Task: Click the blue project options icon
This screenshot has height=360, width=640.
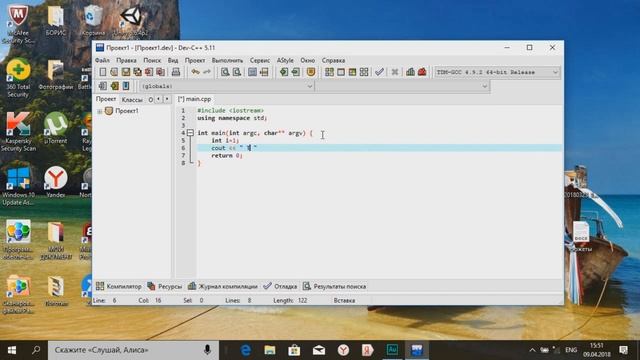Action: coord(126,86)
